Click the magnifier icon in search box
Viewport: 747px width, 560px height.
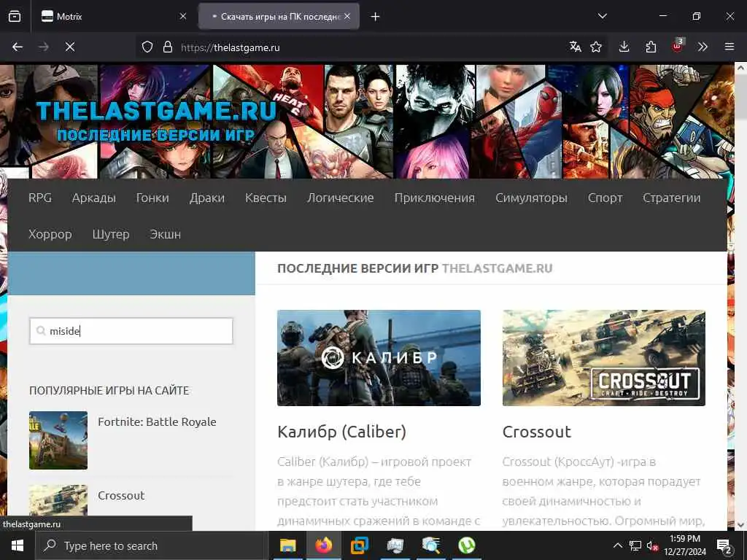click(41, 330)
